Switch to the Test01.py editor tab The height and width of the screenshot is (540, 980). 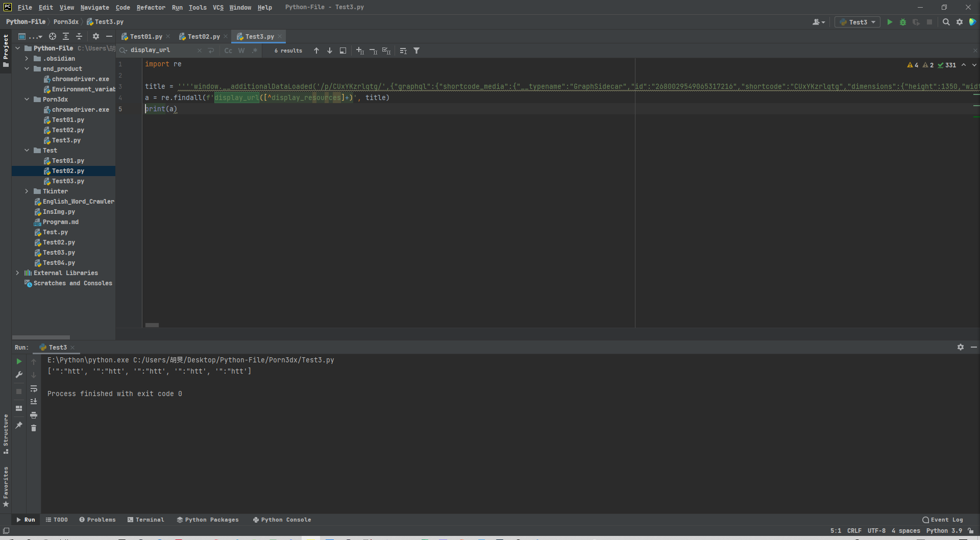(145, 37)
